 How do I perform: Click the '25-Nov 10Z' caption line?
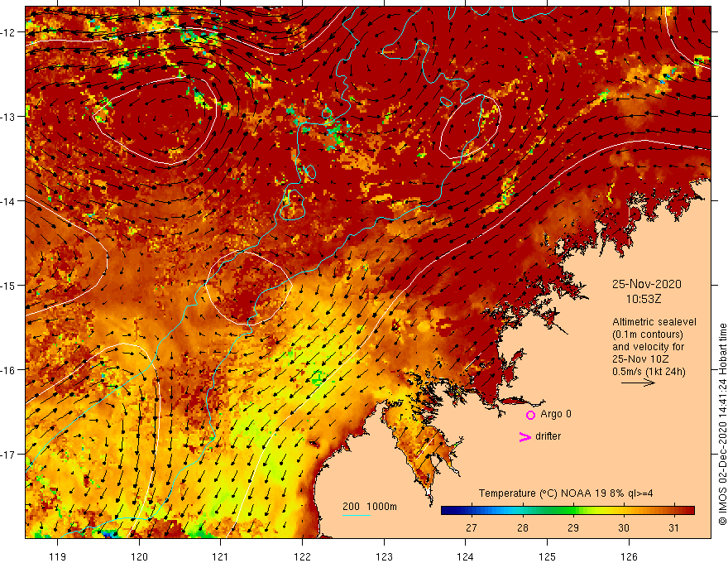(640, 359)
